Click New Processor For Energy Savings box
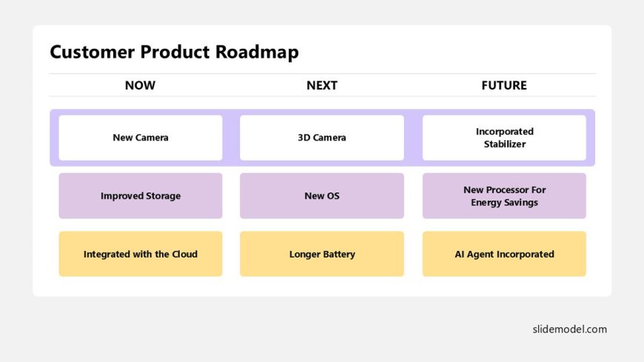 click(504, 195)
